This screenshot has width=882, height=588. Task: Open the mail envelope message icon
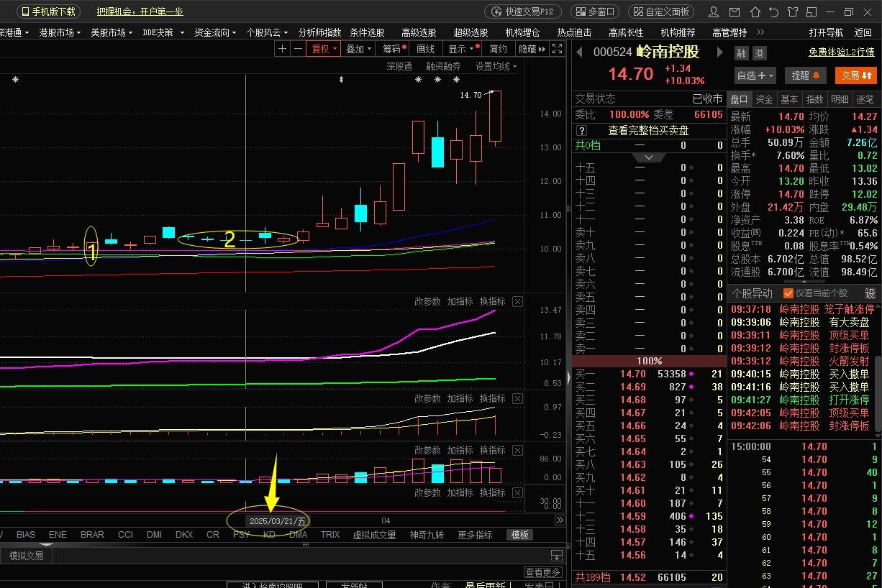734,12
